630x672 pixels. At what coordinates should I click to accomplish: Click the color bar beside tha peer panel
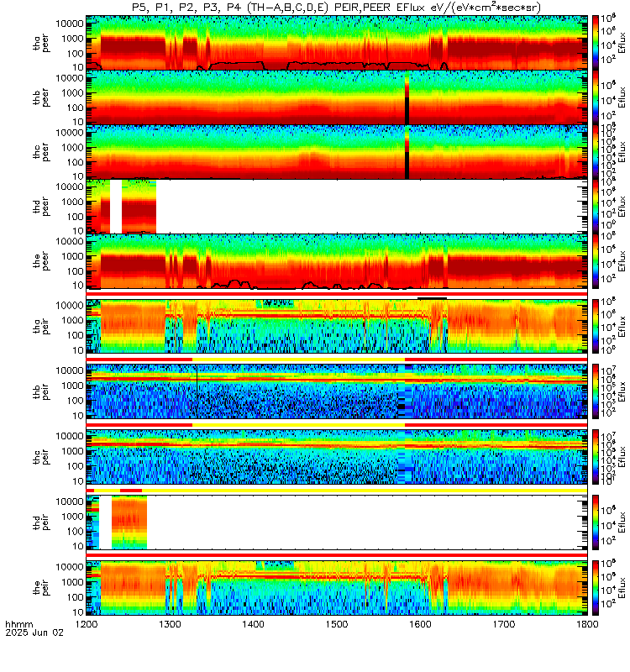click(596, 43)
